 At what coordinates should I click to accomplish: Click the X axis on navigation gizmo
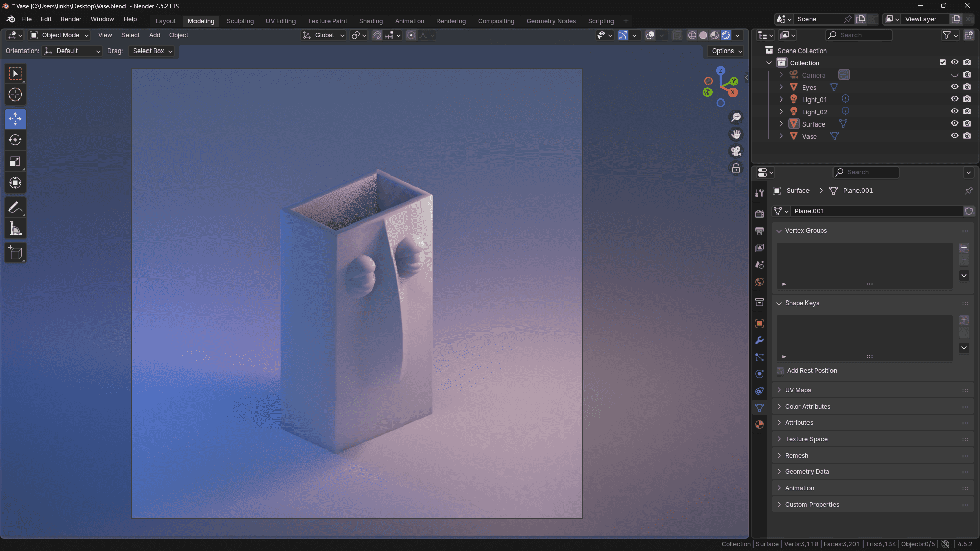[x=733, y=92]
